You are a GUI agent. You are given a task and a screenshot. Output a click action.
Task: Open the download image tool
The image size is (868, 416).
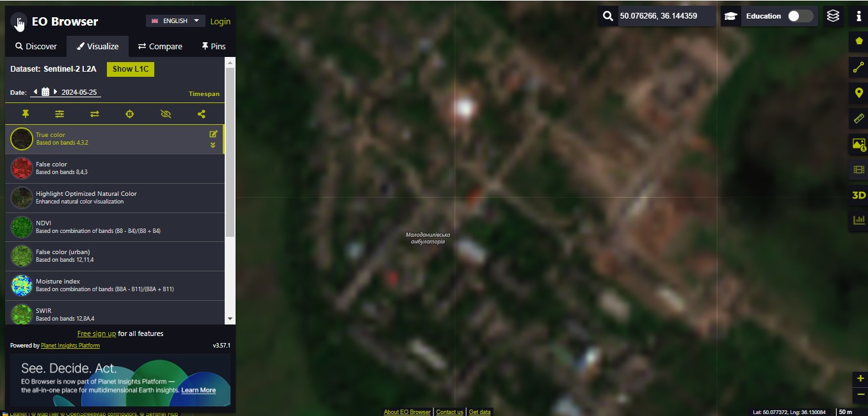pyautogui.click(x=858, y=145)
